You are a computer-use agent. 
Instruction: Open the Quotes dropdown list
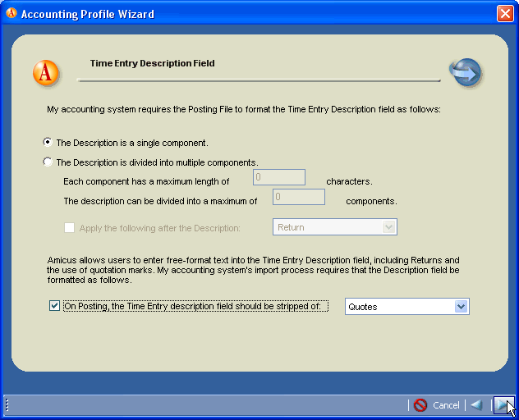pyautogui.click(x=406, y=307)
